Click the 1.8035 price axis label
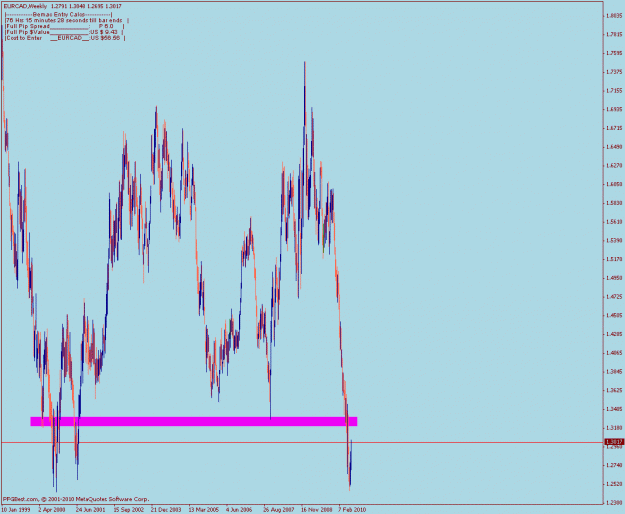The height and width of the screenshot is (514, 625). click(x=614, y=16)
